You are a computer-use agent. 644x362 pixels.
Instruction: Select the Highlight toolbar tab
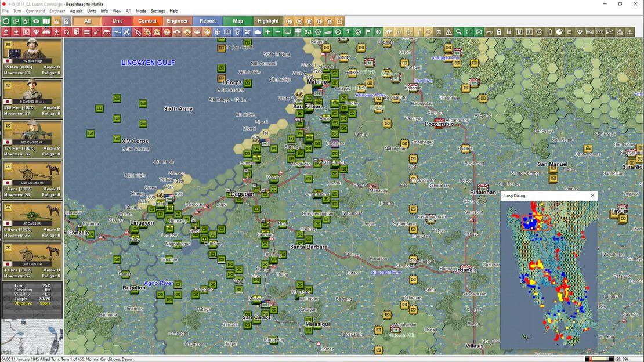268,21
